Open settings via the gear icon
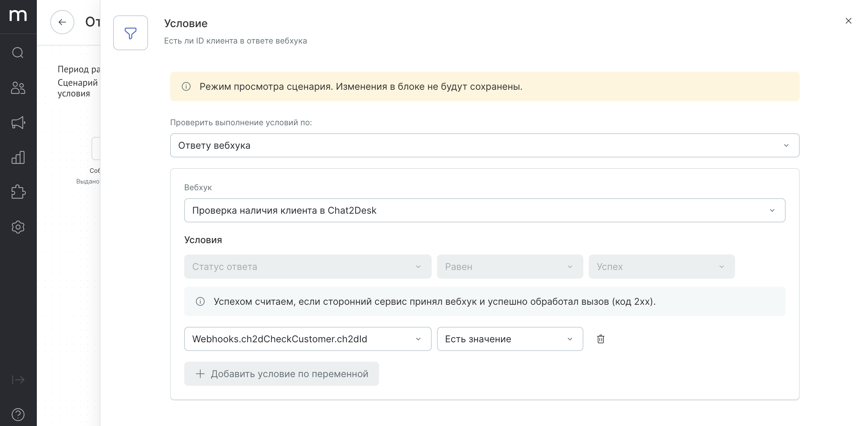Image resolution: width=868 pixels, height=426 pixels. point(18,227)
